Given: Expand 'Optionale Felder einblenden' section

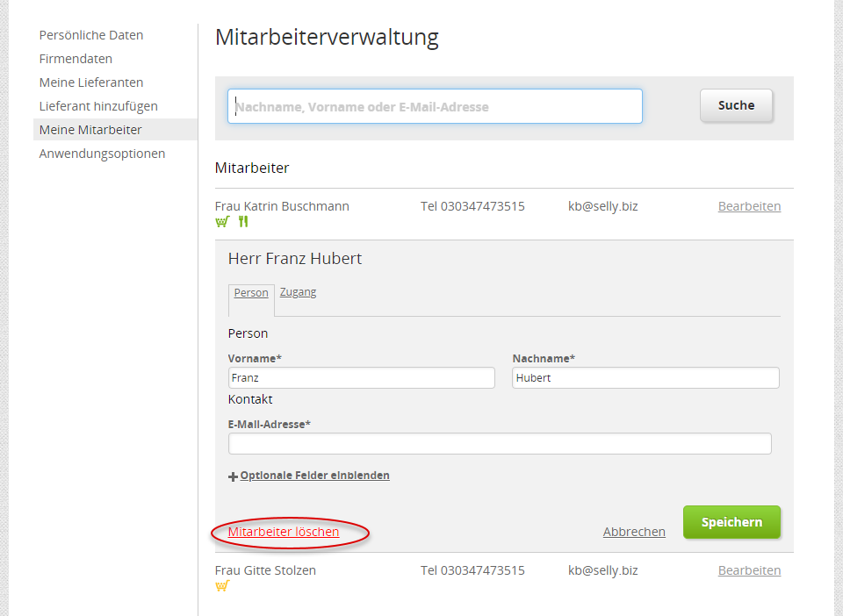Looking at the screenshot, I should pos(313,476).
